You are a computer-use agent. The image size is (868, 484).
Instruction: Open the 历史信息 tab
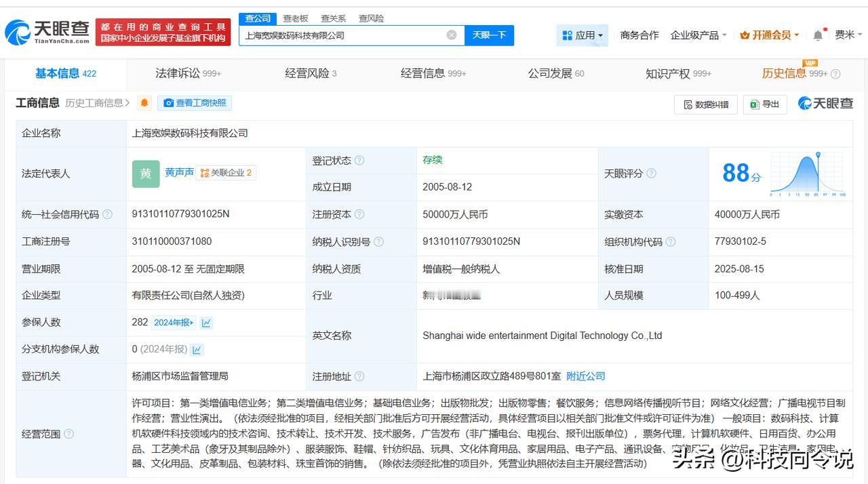(x=794, y=73)
